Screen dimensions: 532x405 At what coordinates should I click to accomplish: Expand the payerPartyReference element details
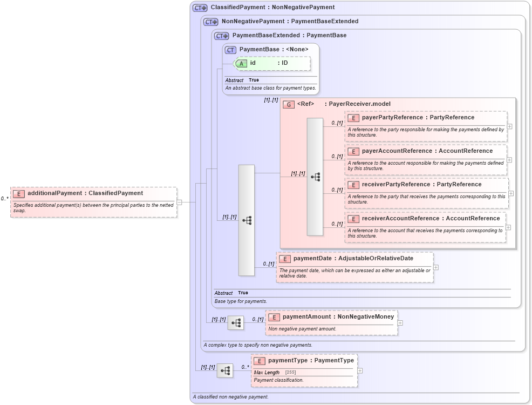coord(508,127)
